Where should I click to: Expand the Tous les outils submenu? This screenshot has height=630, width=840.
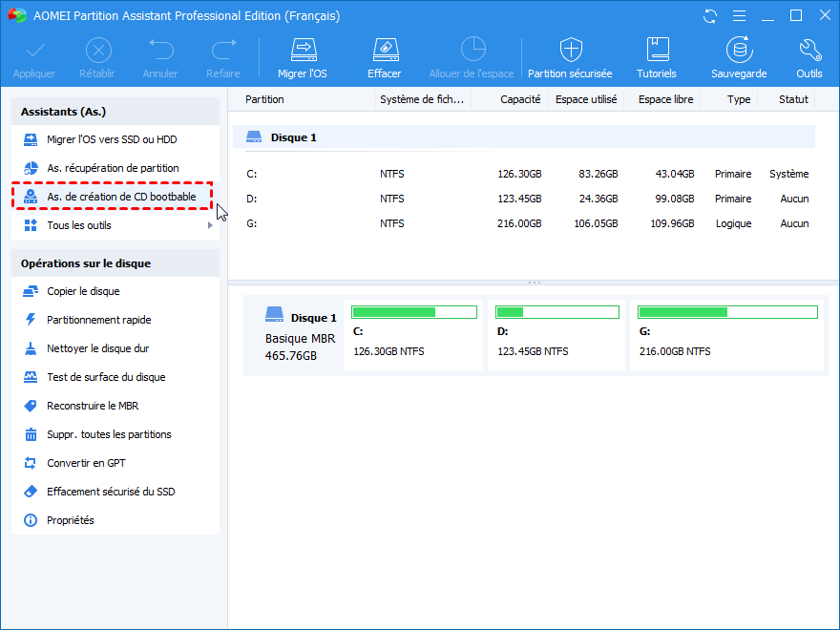pos(115,225)
